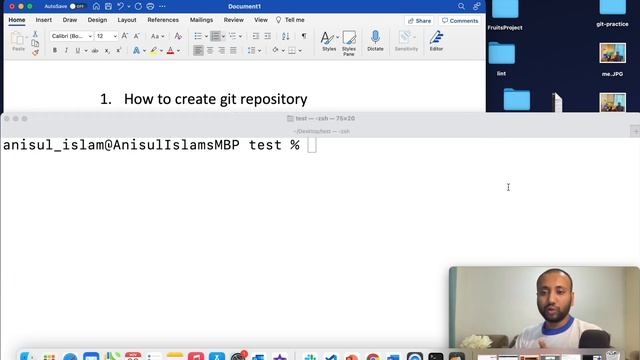Open the FruitsProject desktop folder
Viewport: 640px width, 360px height.
click(x=505, y=14)
